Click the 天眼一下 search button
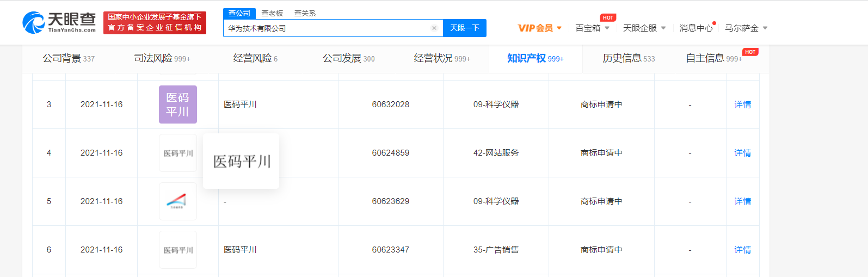 click(x=465, y=28)
